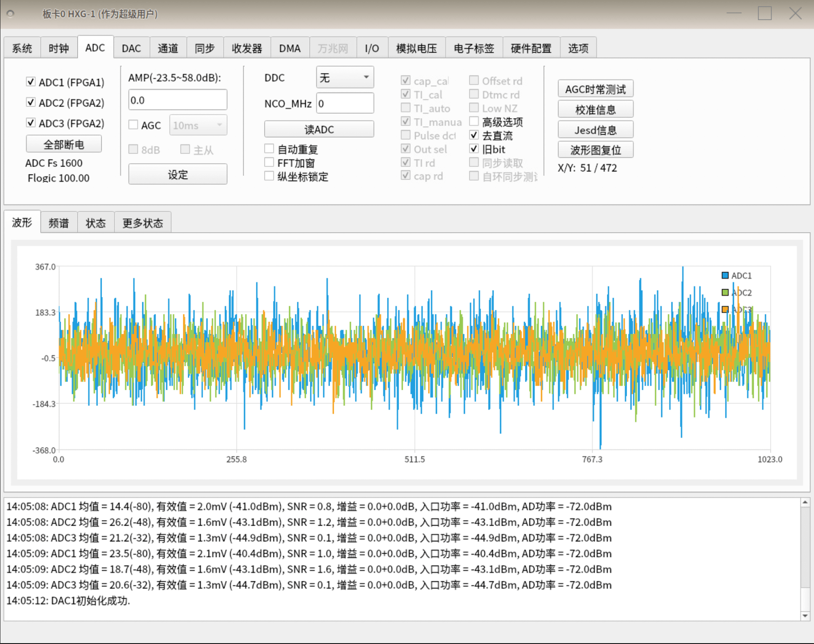Viewport: 814px width, 644px height.
Task: Open the DAC tab
Action: [131, 48]
